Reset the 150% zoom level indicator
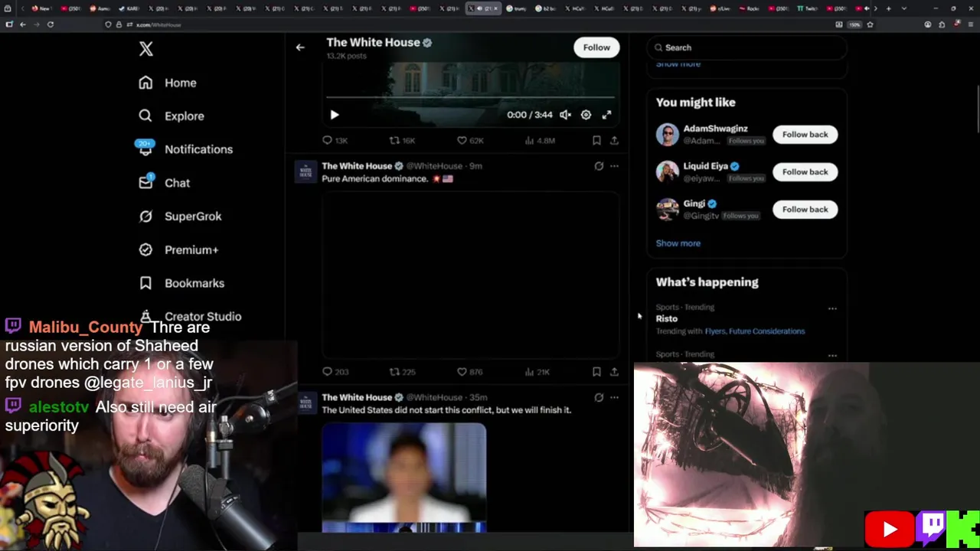 coord(854,24)
